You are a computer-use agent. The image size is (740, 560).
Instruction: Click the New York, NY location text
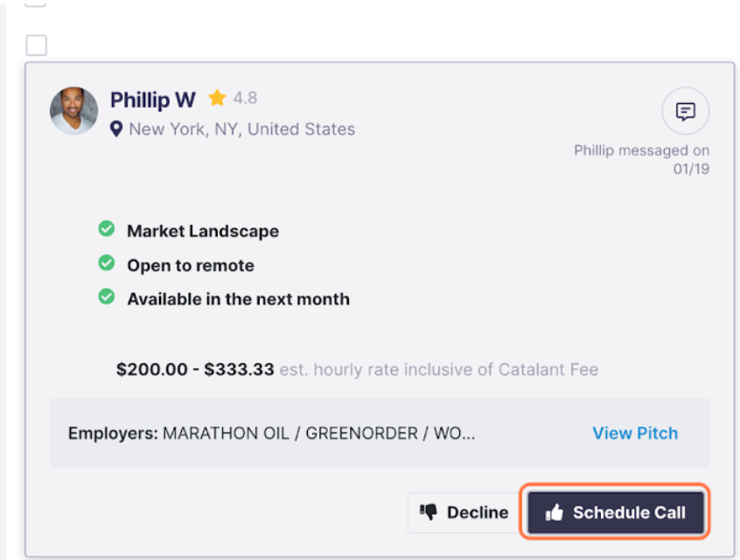(242, 129)
